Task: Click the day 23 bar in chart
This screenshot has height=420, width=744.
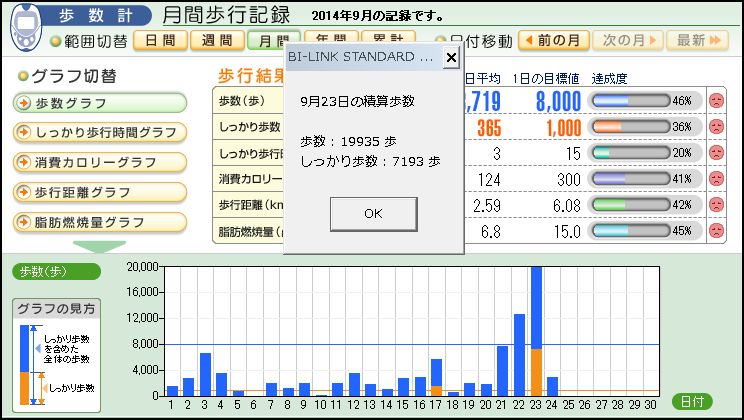Action: point(536,331)
